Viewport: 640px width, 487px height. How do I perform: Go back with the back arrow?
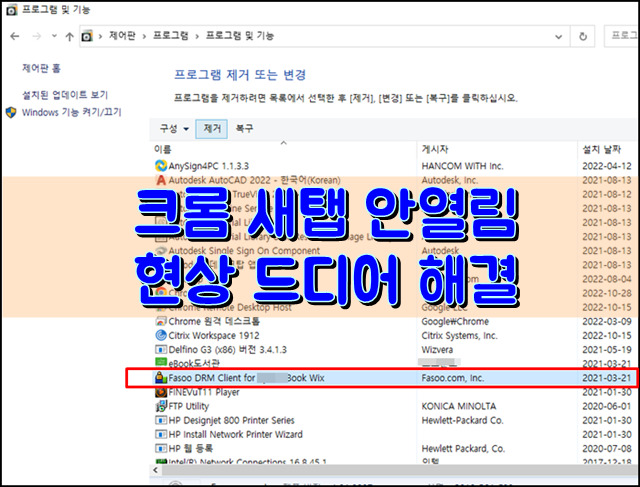[15, 36]
